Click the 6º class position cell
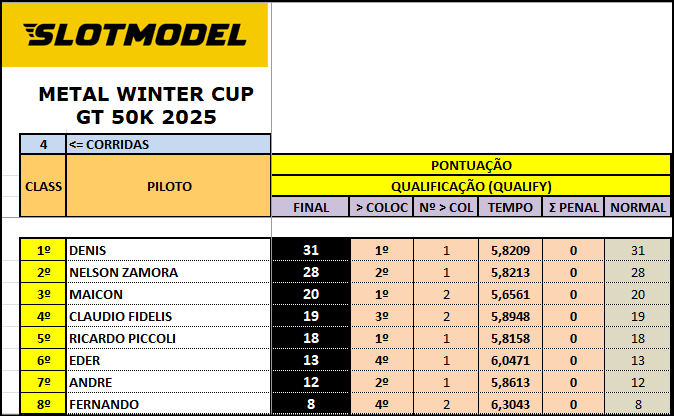 point(43,360)
